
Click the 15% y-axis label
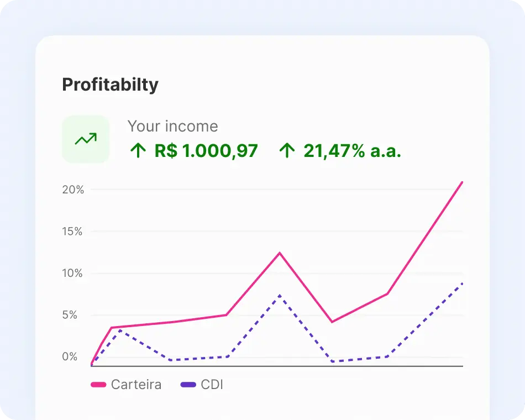pos(72,232)
